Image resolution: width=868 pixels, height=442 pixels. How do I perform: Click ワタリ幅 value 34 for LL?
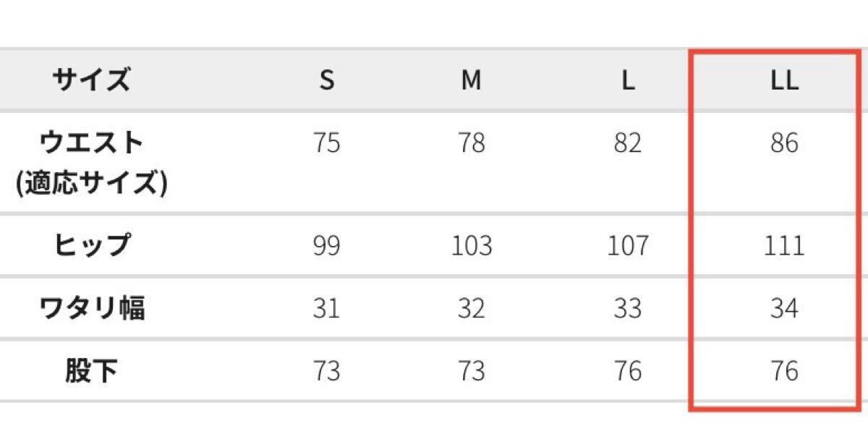(784, 309)
